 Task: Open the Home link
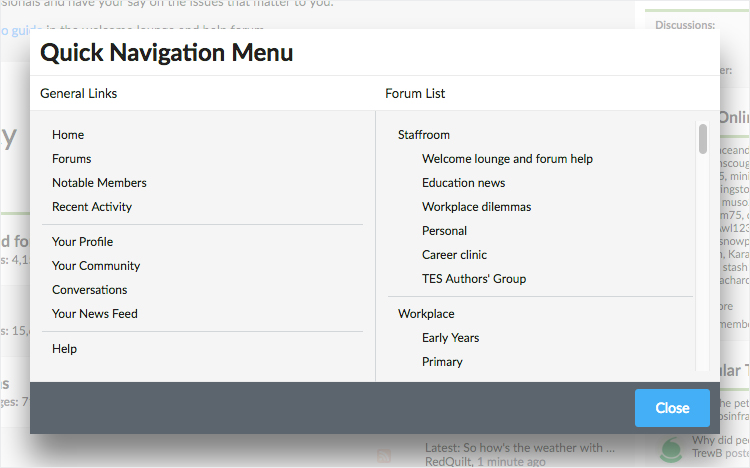tap(68, 135)
